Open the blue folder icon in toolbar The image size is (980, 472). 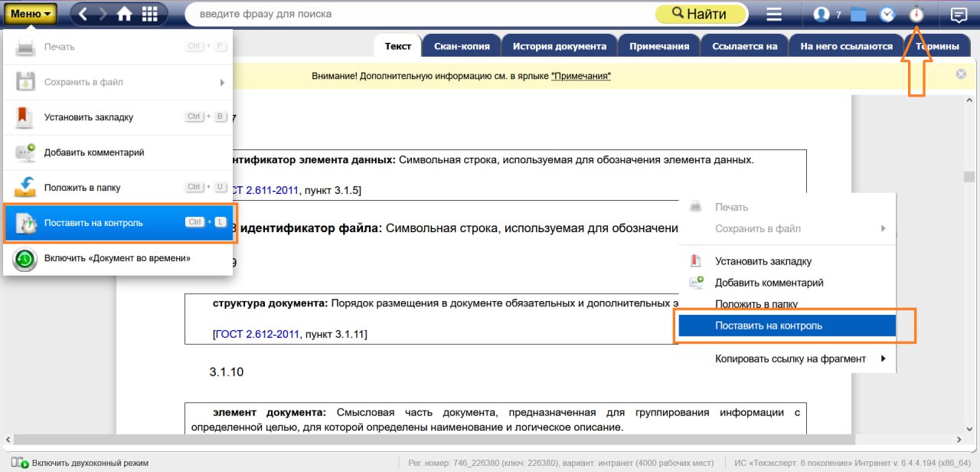(x=857, y=15)
